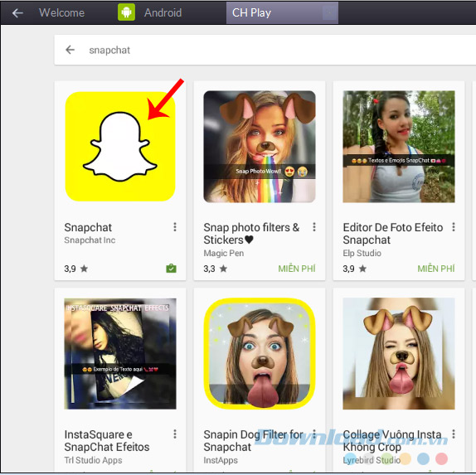Click the back arrow in search bar
This screenshot has width=476, height=475.
point(70,50)
